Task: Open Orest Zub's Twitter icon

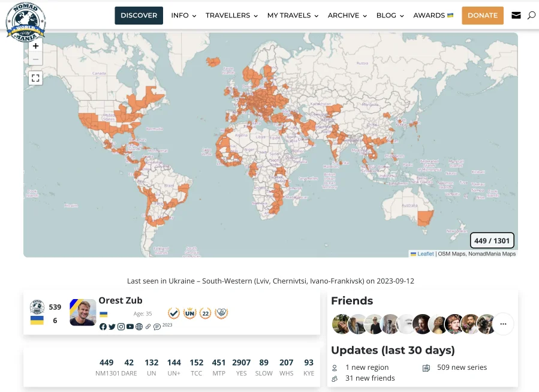Action: [112, 327]
